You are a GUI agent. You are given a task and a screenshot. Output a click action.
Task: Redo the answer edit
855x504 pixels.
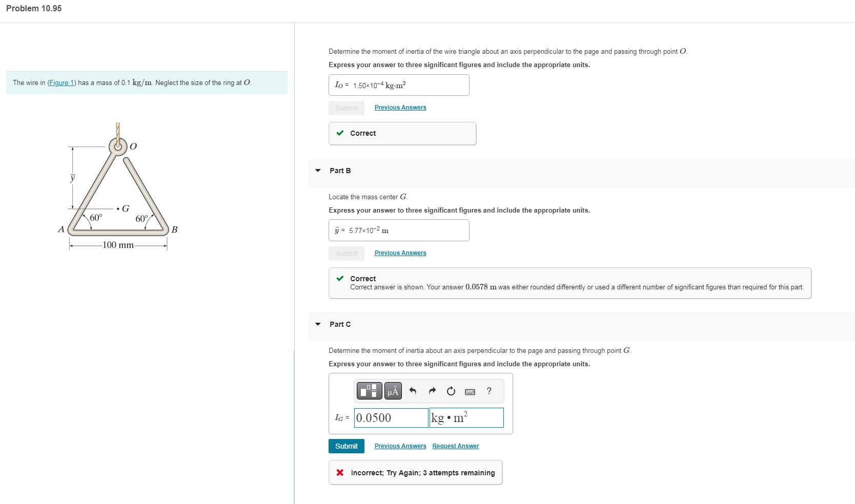[x=432, y=391]
